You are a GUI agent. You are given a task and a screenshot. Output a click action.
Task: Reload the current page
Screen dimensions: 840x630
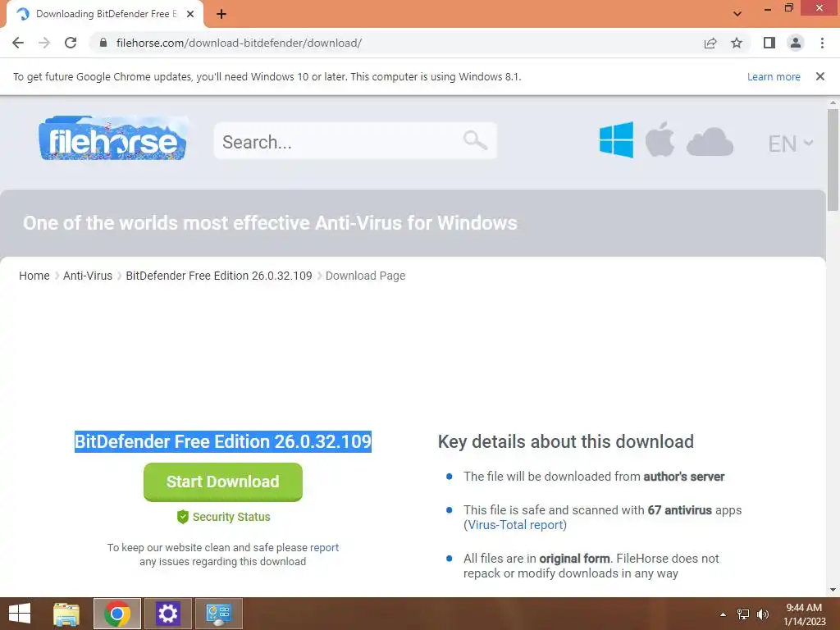pos(71,43)
